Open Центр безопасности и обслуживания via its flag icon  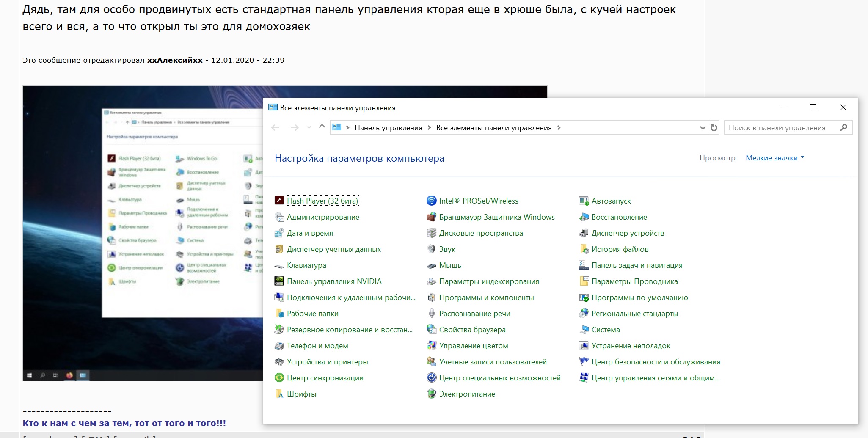tap(584, 361)
